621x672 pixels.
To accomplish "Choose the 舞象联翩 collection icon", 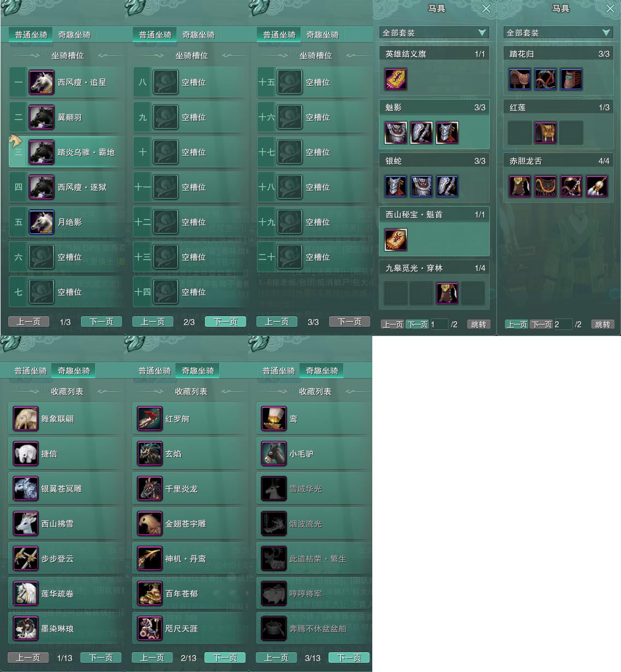I will [26, 419].
